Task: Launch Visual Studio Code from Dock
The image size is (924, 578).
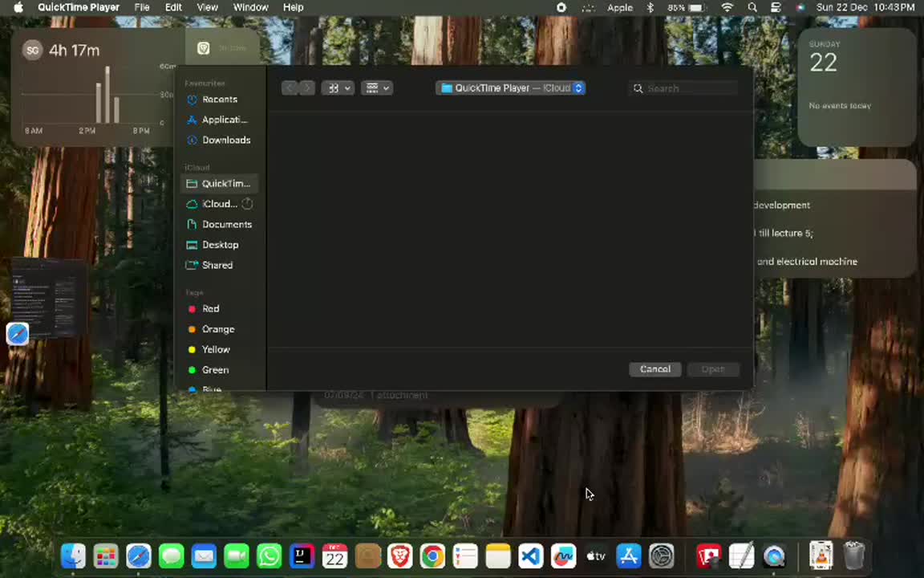Action: (x=530, y=556)
